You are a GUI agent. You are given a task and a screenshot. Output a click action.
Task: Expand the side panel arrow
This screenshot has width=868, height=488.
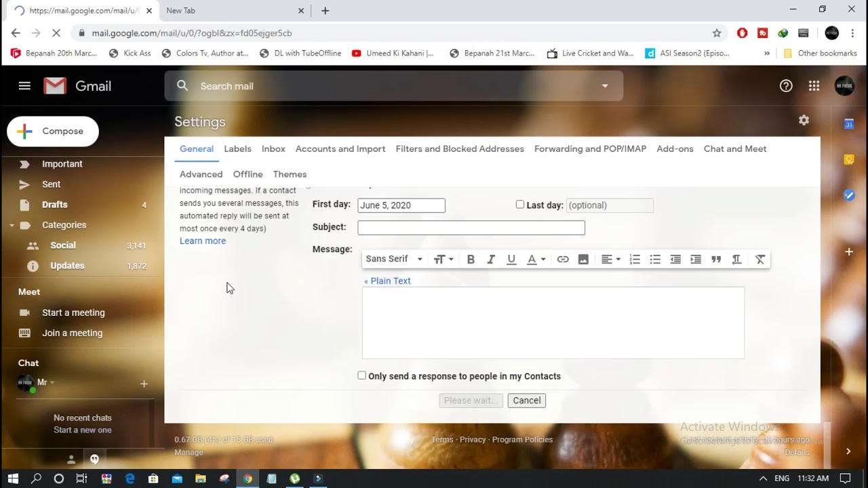click(x=848, y=451)
